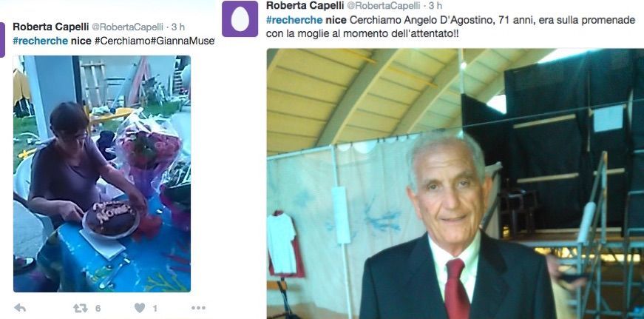The width and height of the screenshot is (644, 319).
Task: Click the @RobertaCapelli handle in left tweet
Action: (x=127, y=27)
